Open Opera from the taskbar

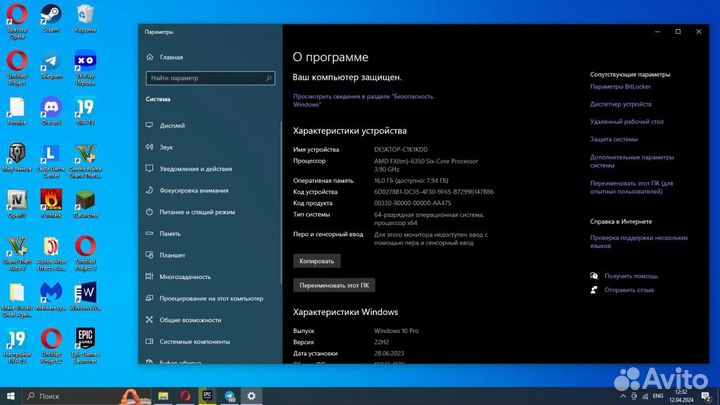185,396
